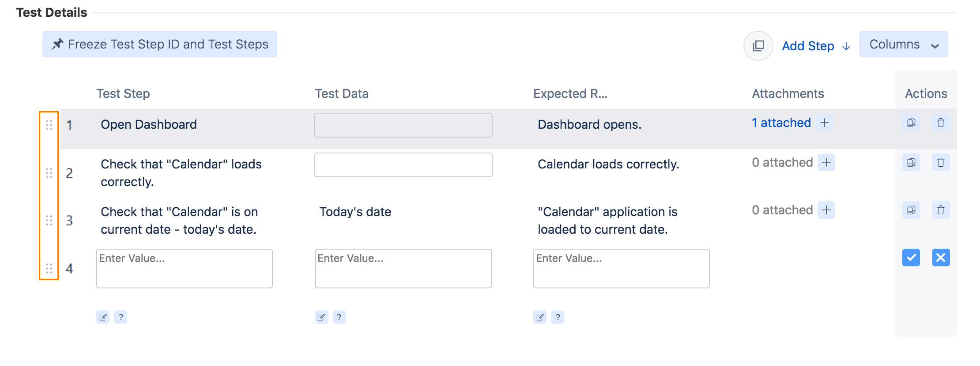Add an attachment to step 3

(826, 210)
